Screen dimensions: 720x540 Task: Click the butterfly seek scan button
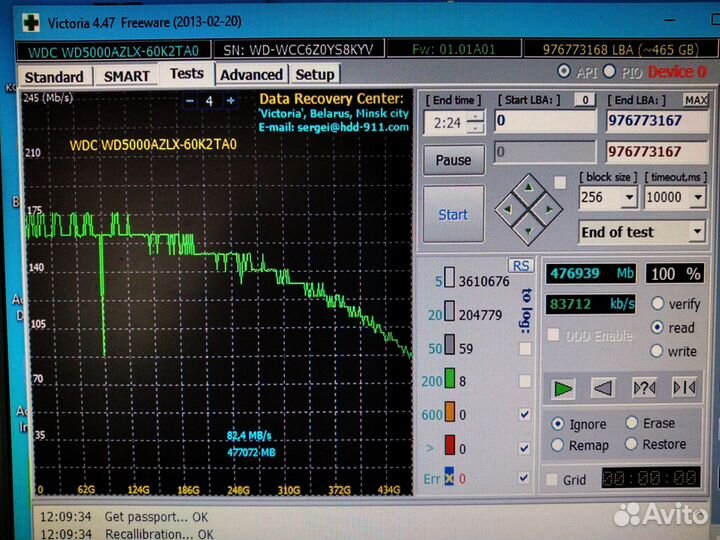pyautogui.click(x=684, y=388)
